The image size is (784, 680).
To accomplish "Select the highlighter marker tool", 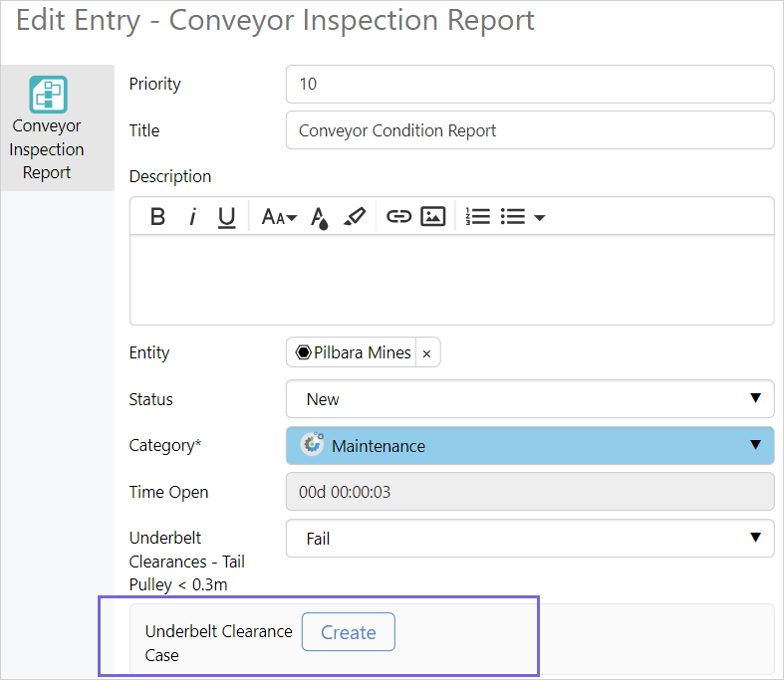I will click(x=354, y=216).
